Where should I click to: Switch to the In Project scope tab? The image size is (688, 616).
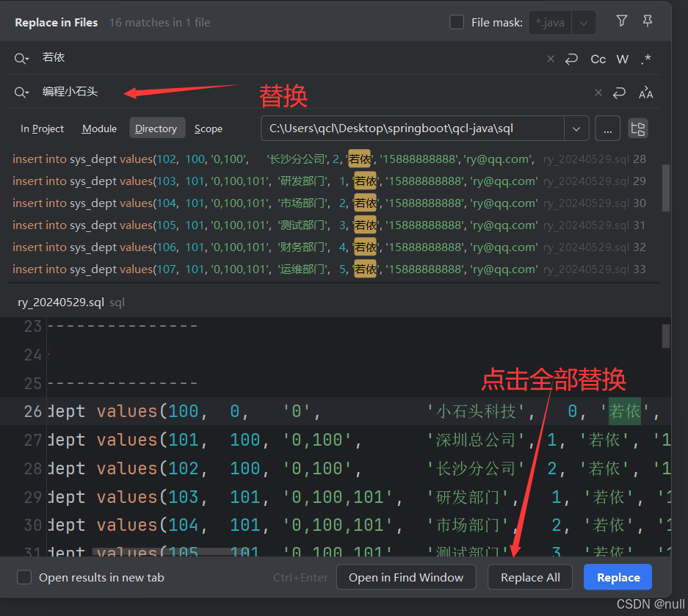coord(42,128)
